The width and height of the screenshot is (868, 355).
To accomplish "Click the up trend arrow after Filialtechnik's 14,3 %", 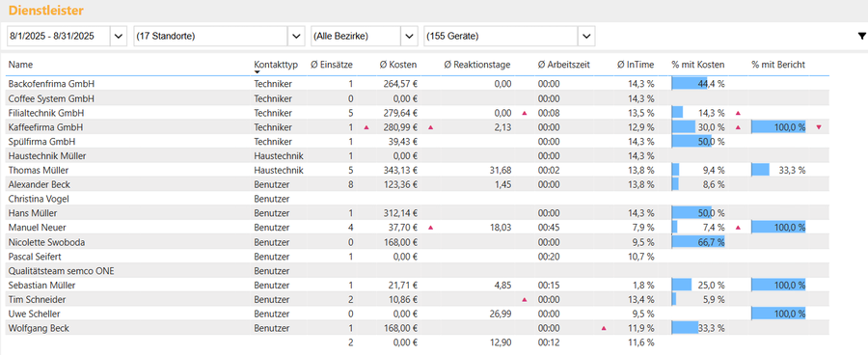I will [x=738, y=113].
